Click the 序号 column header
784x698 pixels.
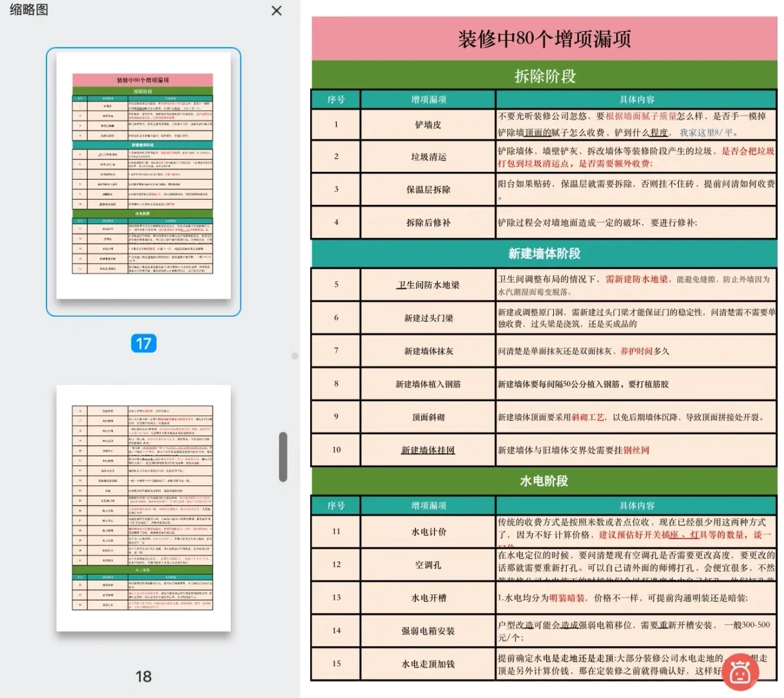coord(335,100)
